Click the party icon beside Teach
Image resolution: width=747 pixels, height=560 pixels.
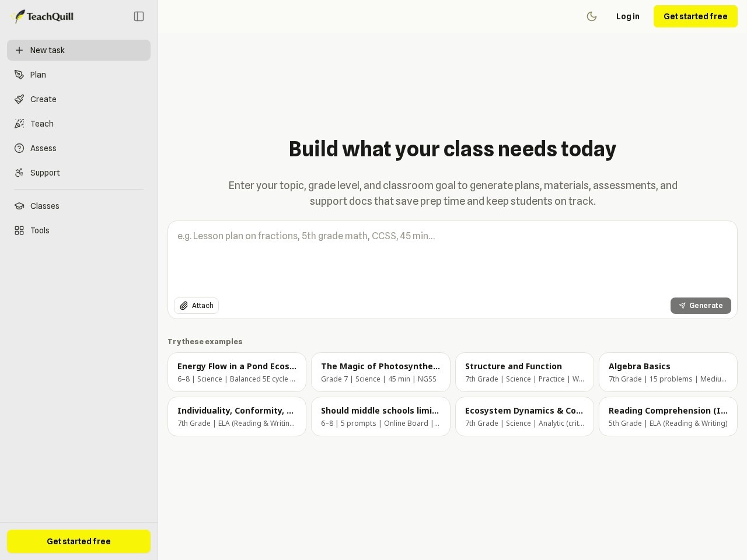(x=19, y=124)
